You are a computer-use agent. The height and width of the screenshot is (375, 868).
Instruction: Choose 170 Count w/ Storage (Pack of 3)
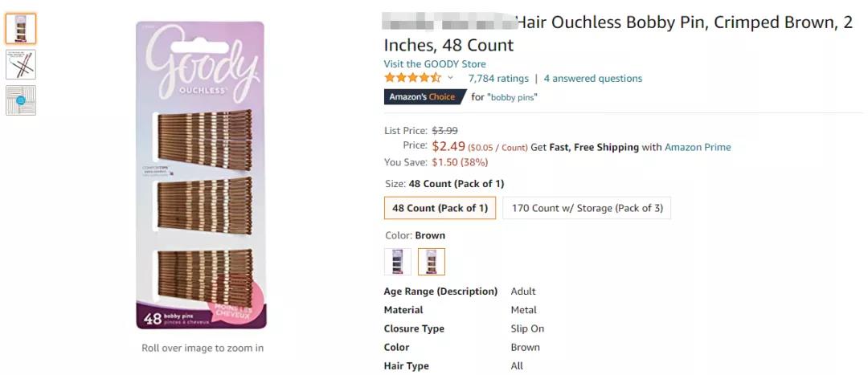point(587,208)
